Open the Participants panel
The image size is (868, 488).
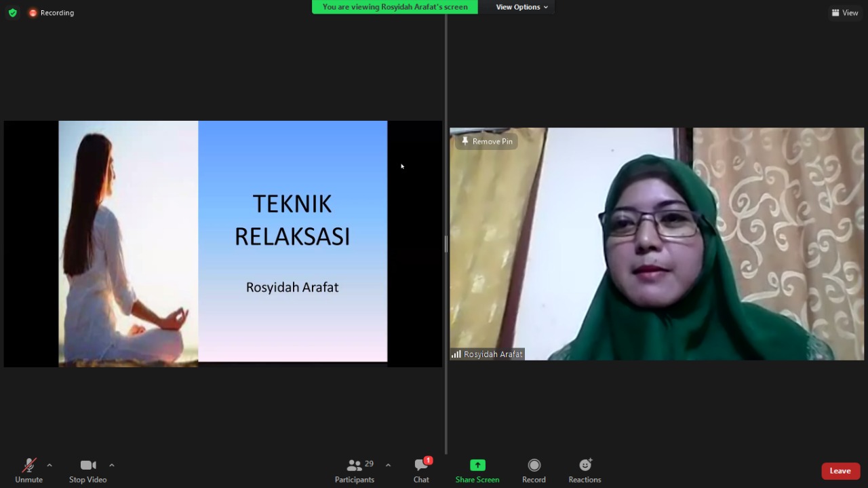click(355, 470)
